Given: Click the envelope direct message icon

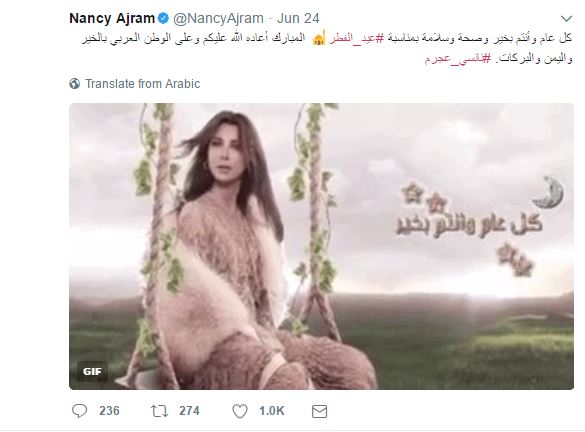Looking at the screenshot, I should point(319,411).
